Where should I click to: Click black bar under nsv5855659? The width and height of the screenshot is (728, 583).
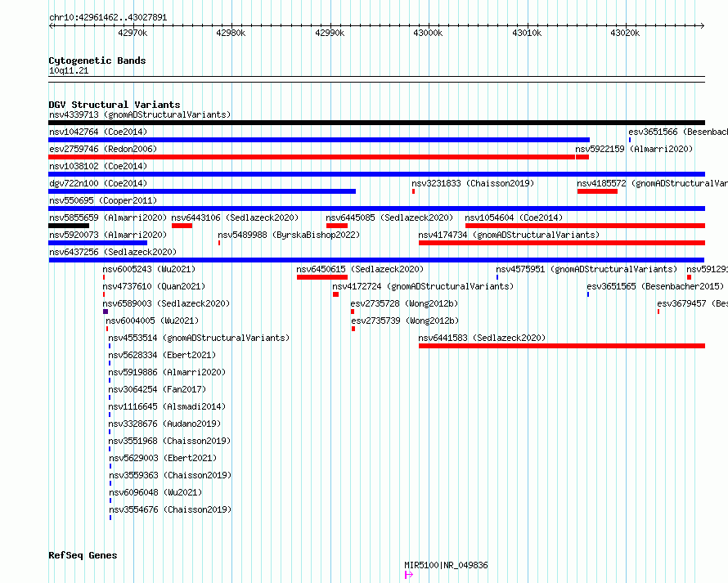tap(69, 226)
